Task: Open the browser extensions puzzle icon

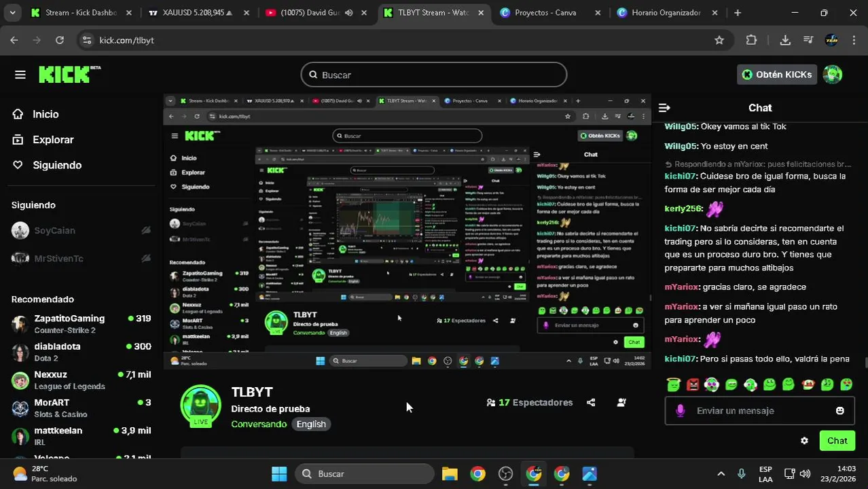Action: (x=751, y=40)
